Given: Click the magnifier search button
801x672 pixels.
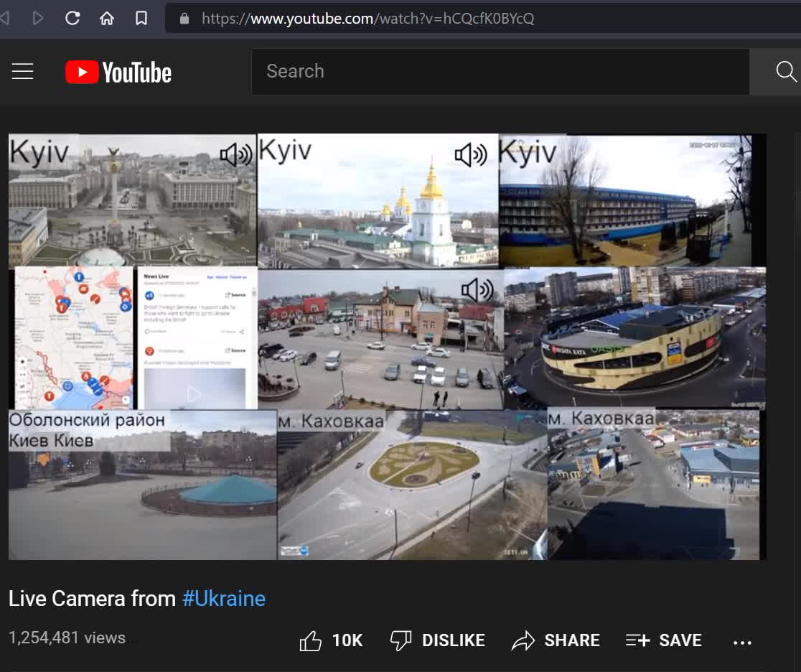Looking at the screenshot, I should [786, 72].
